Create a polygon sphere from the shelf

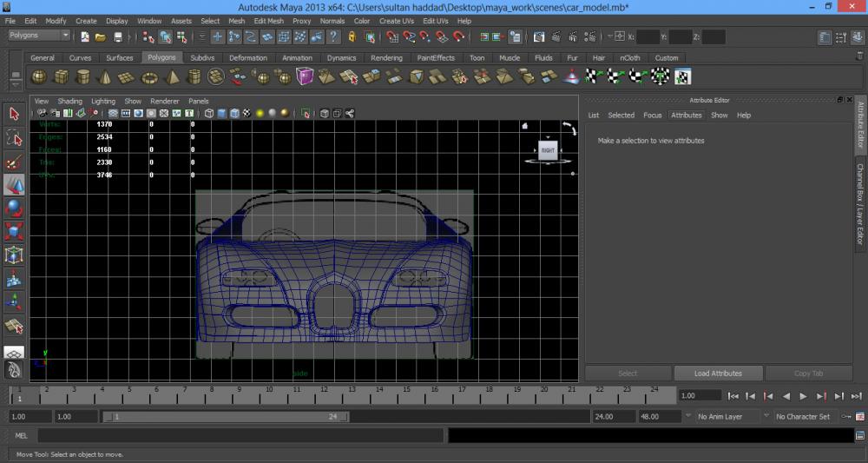[x=40, y=77]
